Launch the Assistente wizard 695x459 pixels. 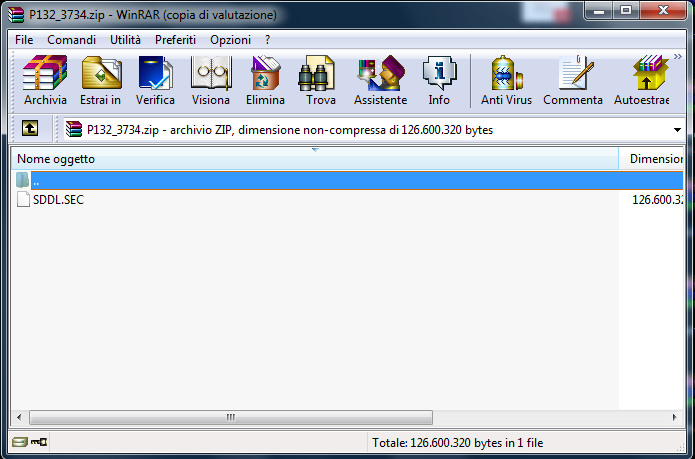[x=380, y=80]
